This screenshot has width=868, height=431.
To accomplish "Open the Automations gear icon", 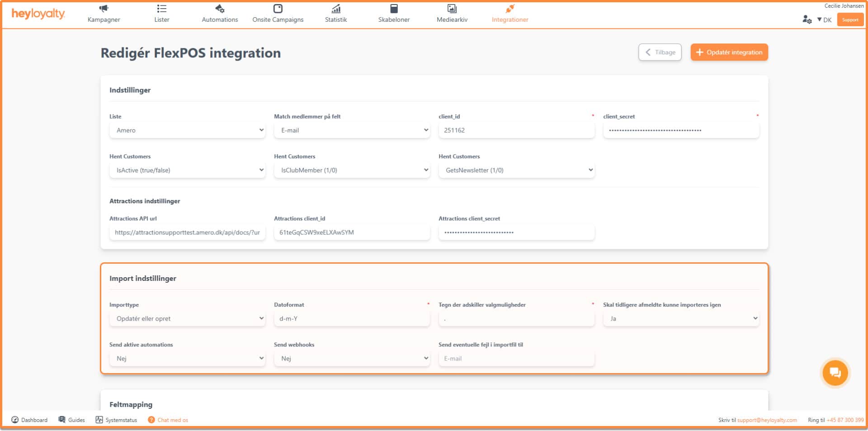I will (220, 9).
